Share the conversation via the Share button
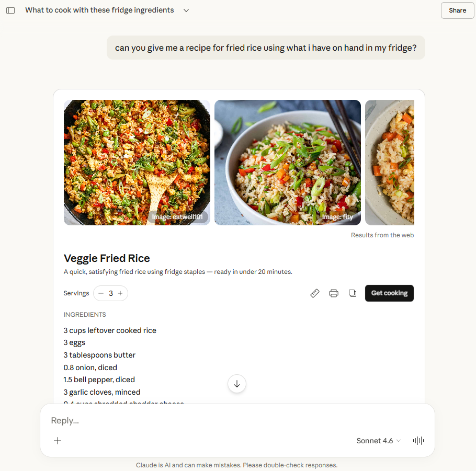This screenshot has height=471, width=476. pyautogui.click(x=457, y=10)
